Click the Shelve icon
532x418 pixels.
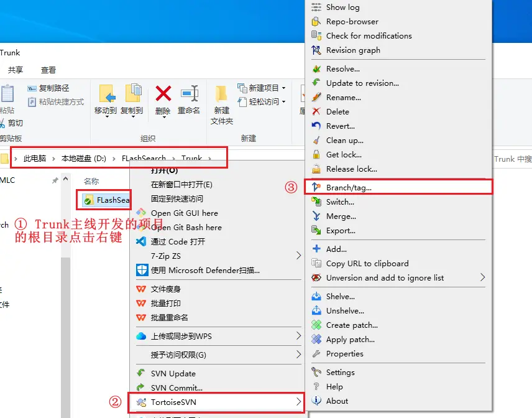pyautogui.click(x=316, y=297)
